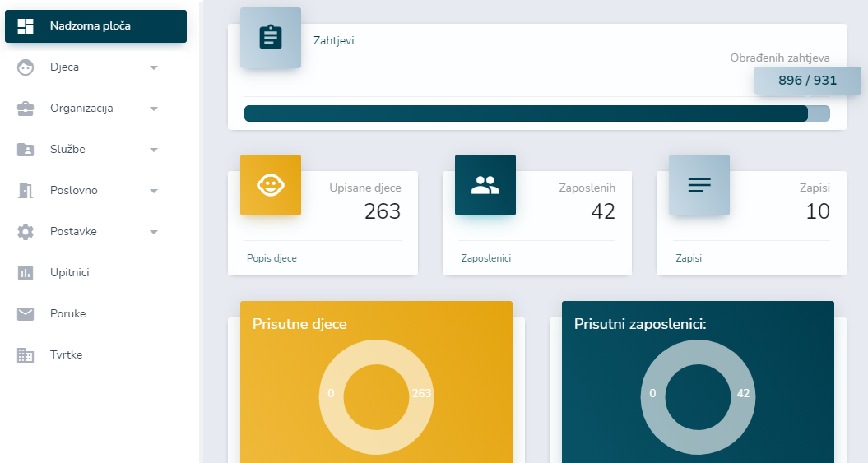Click the clipboard icon on Zahtjevi card

point(270,38)
